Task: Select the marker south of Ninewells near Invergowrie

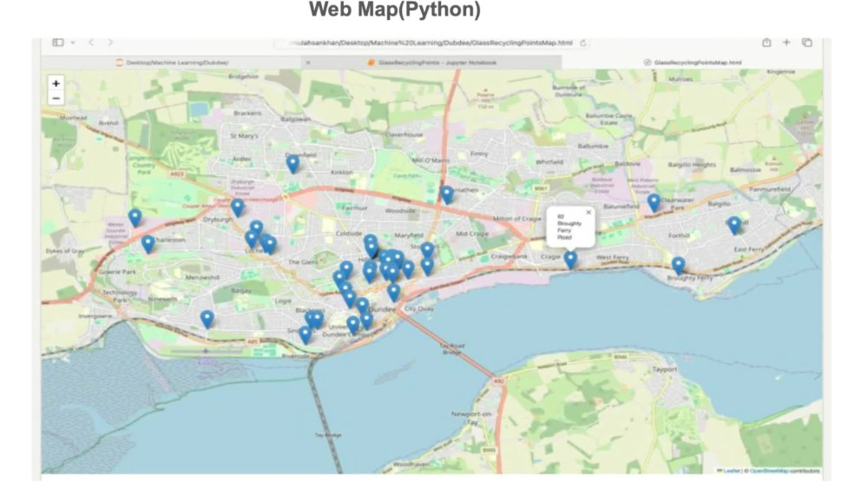Action: pos(207,319)
